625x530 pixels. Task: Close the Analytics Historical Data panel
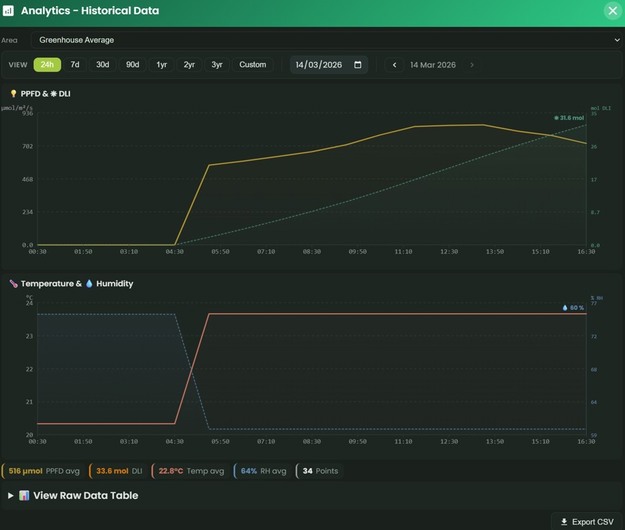[x=612, y=11]
